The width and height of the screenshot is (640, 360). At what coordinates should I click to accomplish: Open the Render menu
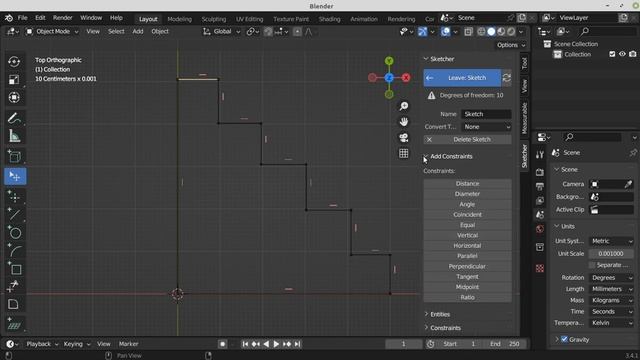coord(62,18)
